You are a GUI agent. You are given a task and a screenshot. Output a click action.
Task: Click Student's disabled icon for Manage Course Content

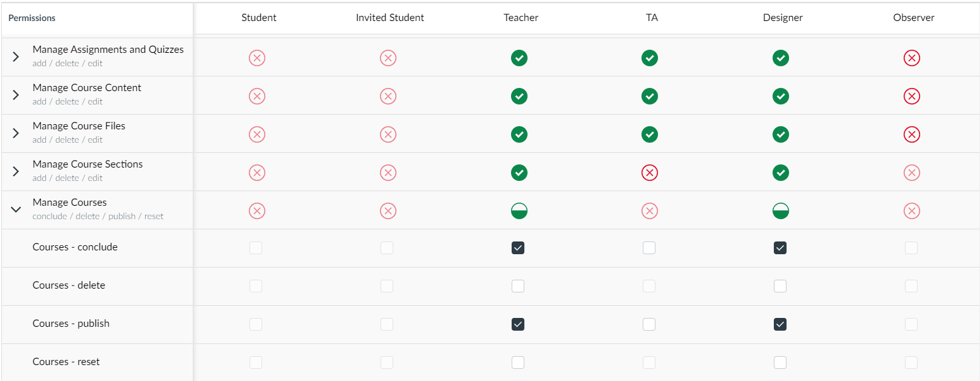[x=257, y=96]
